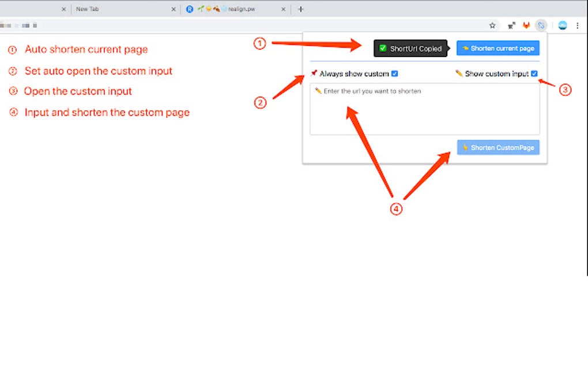Toggle the checkbox after Always show custom

click(394, 73)
